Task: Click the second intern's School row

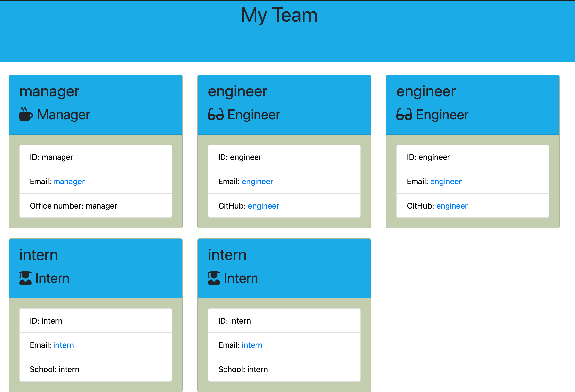Action: [284, 369]
